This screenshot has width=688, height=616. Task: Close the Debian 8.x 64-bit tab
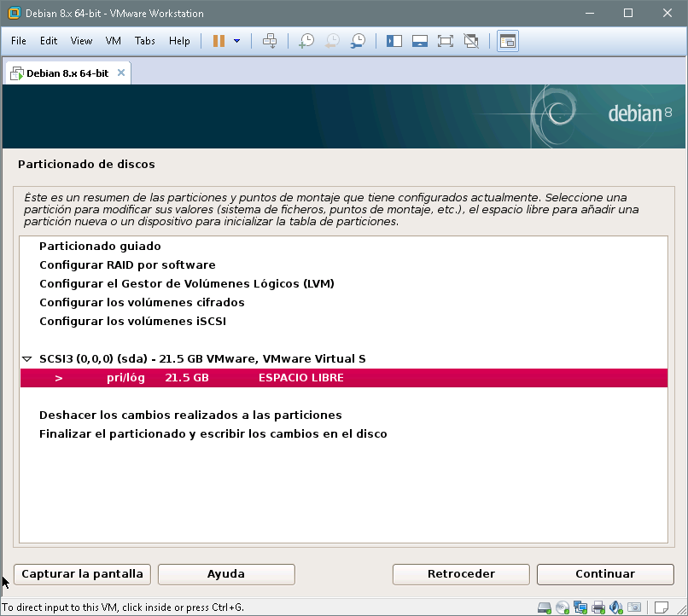click(x=121, y=73)
